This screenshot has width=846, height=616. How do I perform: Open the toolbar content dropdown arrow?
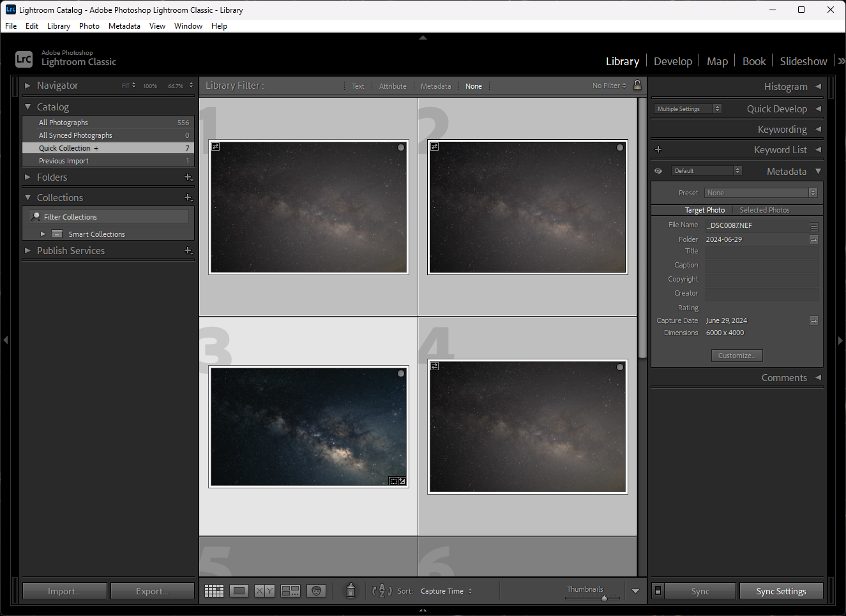pyautogui.click(x=635, y=591)
